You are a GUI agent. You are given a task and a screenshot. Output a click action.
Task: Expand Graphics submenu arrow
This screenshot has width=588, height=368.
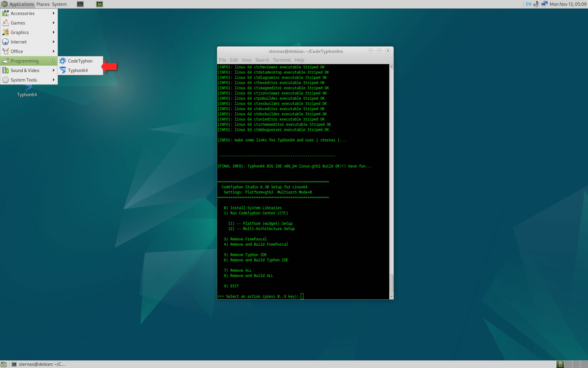click(54, 33)
